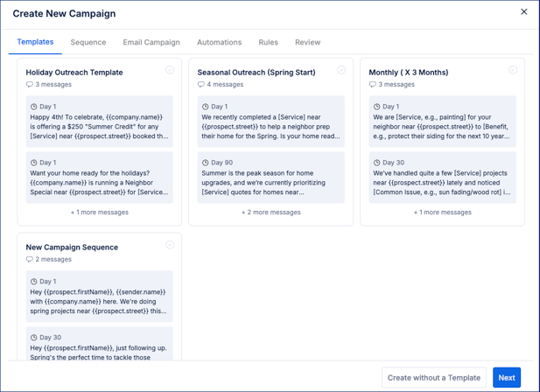Go to the Automations tab
This screenshot has width=540, height=392.
pyautogui.click(x=219, y=42)
